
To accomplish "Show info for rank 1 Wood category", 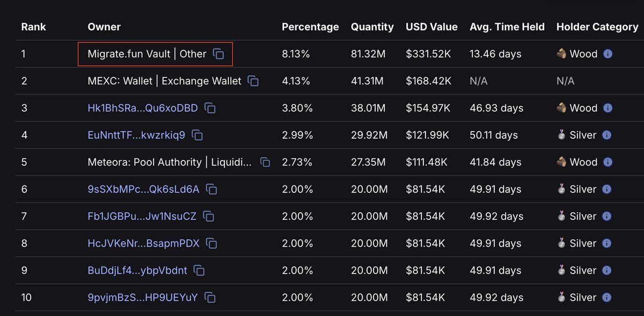I will pos(608,54).
